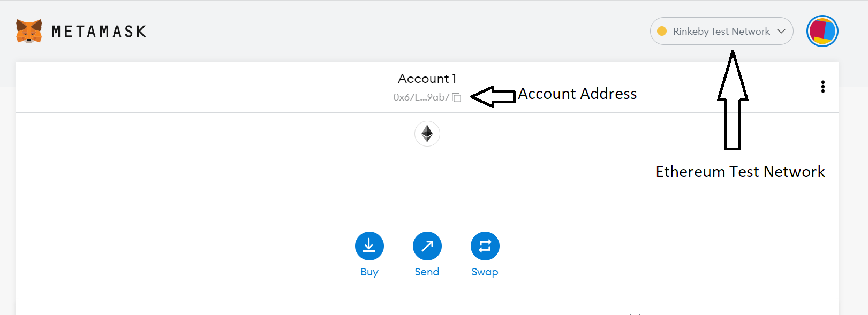Open the Rinkeby Test Network dropdown

[x=720, y=31]
